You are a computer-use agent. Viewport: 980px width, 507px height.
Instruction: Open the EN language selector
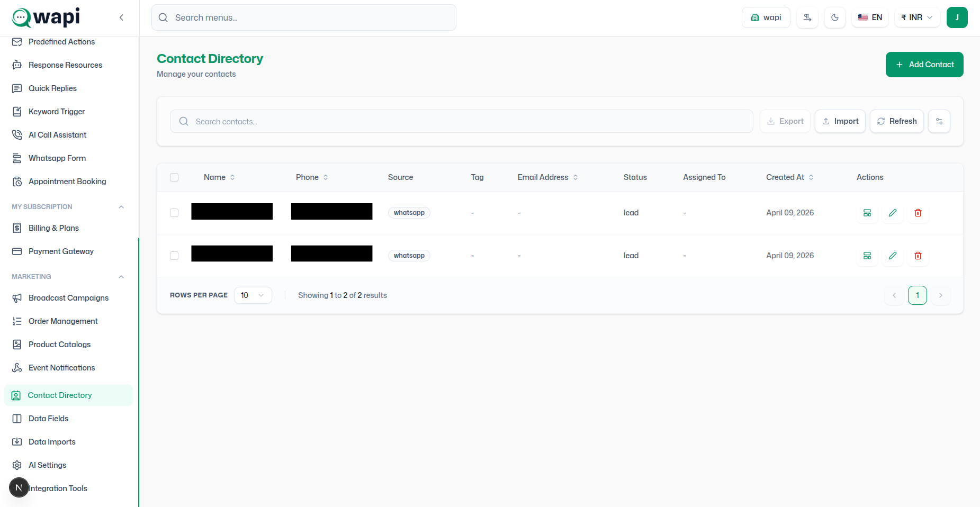click(x=870, y=17)
